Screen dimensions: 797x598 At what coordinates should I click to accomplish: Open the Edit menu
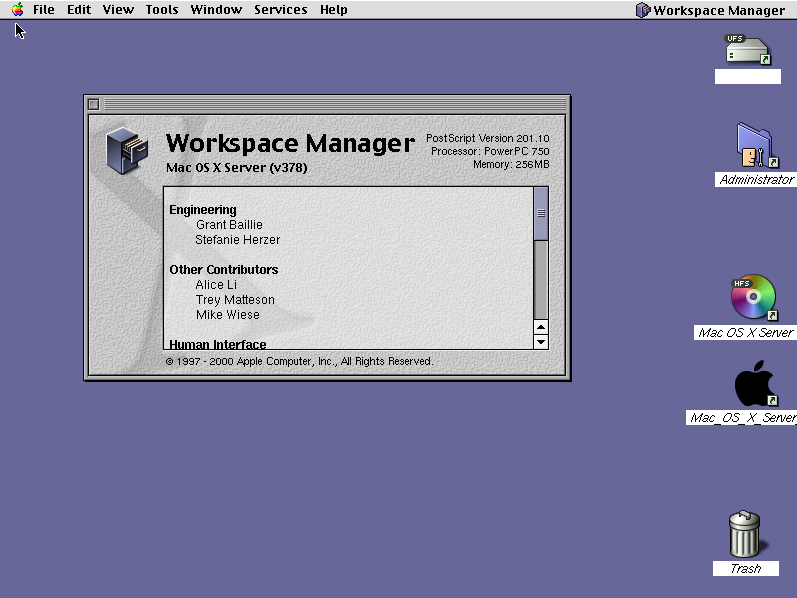coord(79,10)
